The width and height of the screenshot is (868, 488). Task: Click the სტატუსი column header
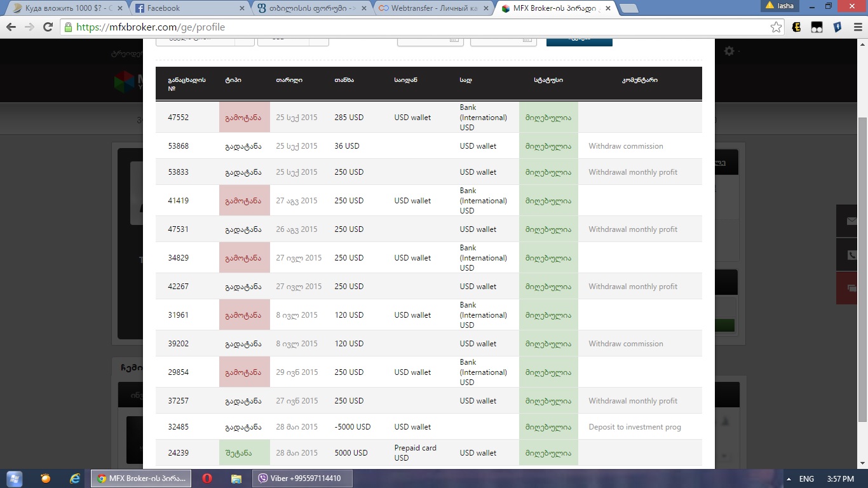point(548,80)
